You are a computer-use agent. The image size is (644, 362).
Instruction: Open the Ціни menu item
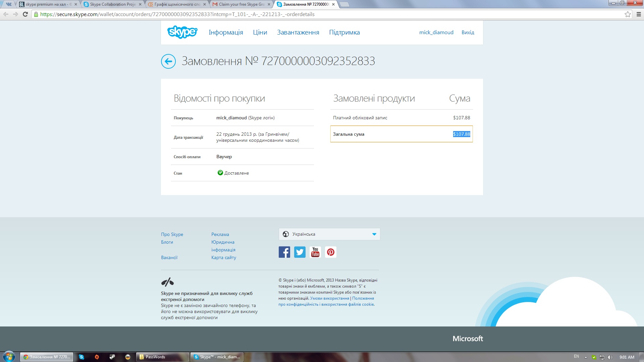pyautogui.click(x=260, y=32)
